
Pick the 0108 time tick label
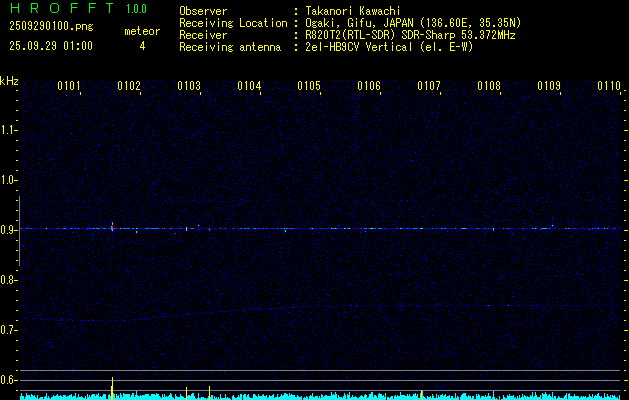(489, 87)
